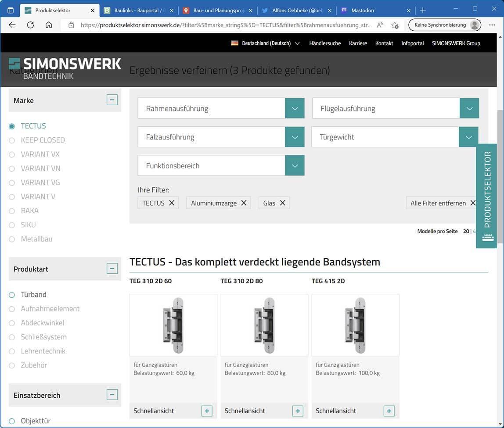The width and height of the screenshot is (504, 428).
Task: Open a new browser tab
Action: coord(423,10)
